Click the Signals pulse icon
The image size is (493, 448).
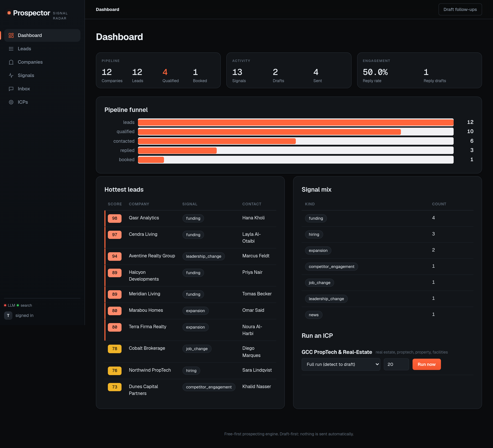pos(11,75)
